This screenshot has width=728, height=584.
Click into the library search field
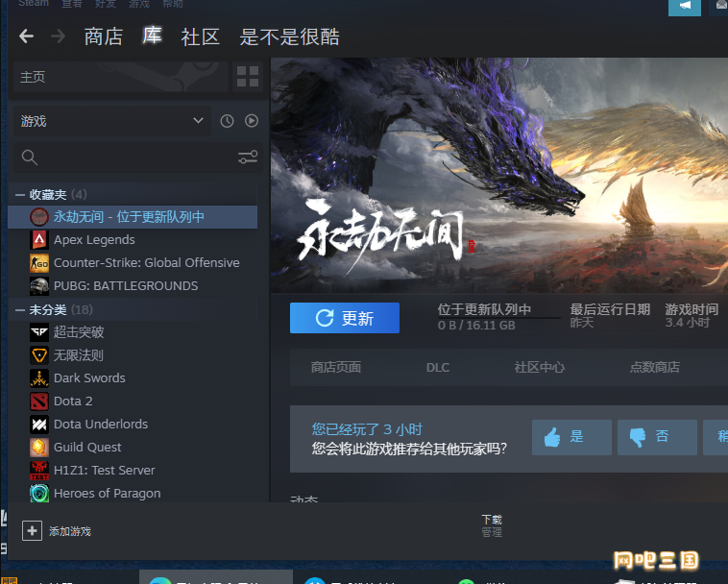(137, 158)
